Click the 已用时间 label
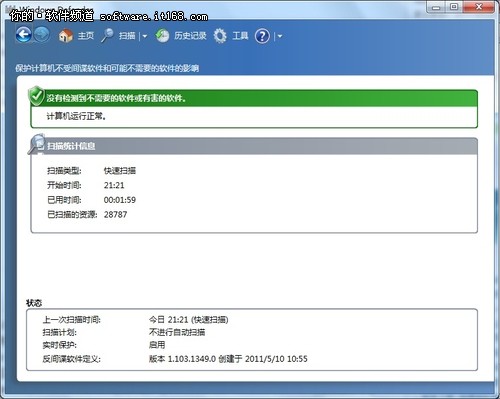Viewport: 500px width, 399px height. (64, 200)
